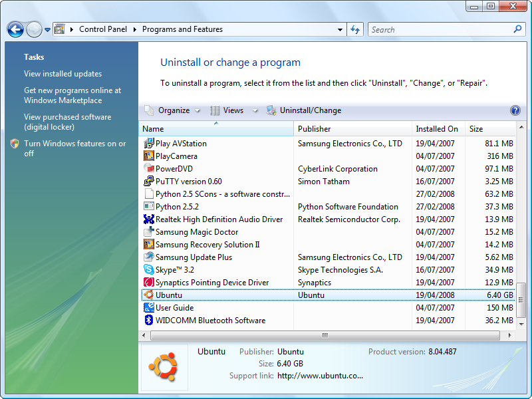Open the recent pages dropdown arrow
The image size is (532, 399).
tap(47, 30)
